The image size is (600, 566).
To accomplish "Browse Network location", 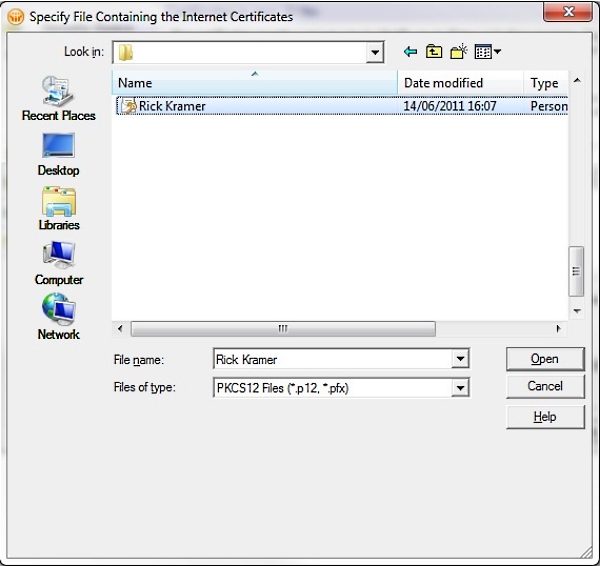I will pos(59,317).
